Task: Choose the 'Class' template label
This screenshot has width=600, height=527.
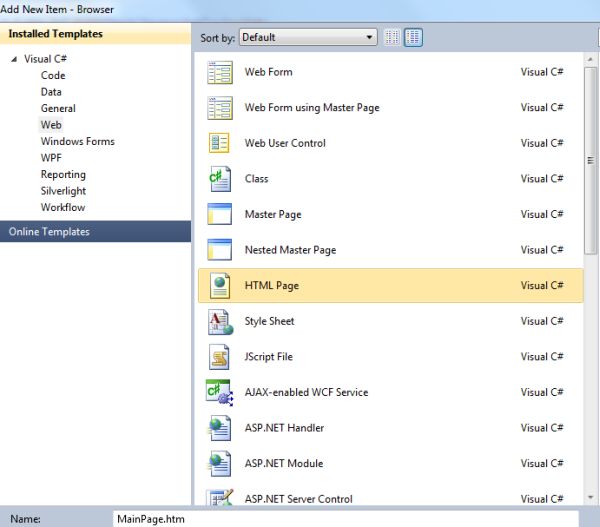Action: click(x=256, y=179)
